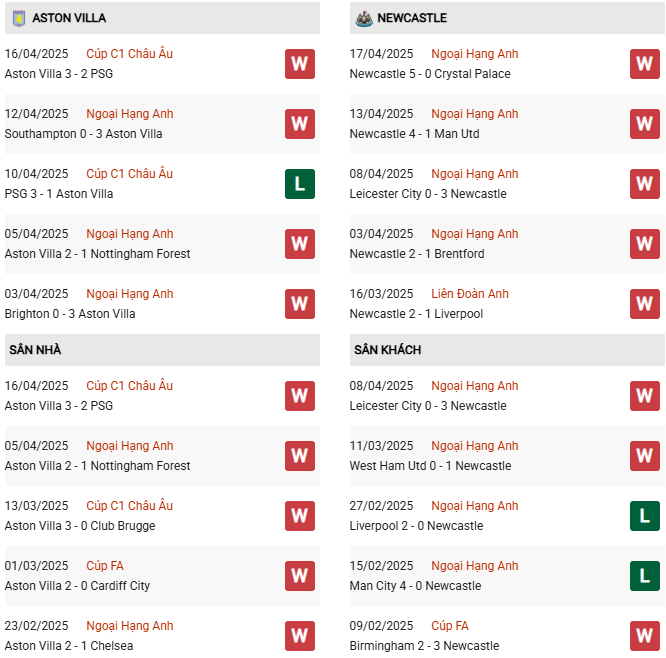
Task: Open the Cúp C1 Châu Âu link on 10/04/2025
Action: (129, 174)
